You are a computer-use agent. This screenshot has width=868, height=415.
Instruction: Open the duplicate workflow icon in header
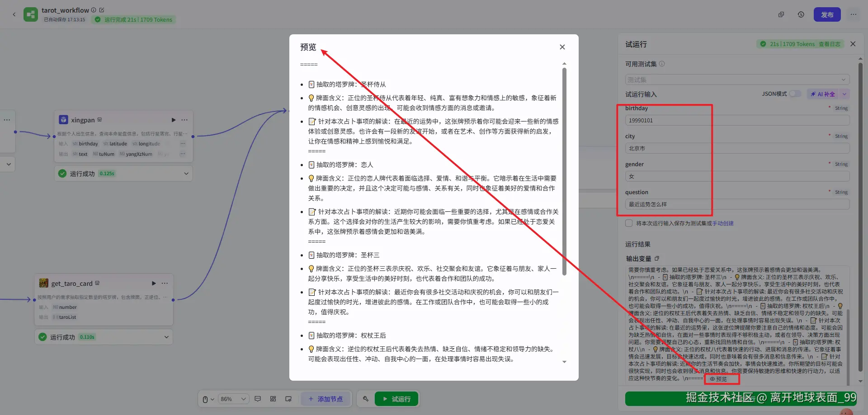(x=781, y=14)
